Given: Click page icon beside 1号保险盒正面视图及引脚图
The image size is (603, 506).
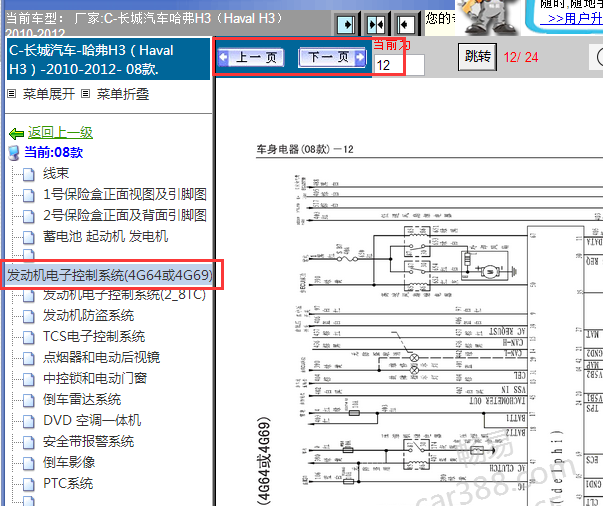Looking at the screenshot, I should pyautogui.click(x=28, y=195).
